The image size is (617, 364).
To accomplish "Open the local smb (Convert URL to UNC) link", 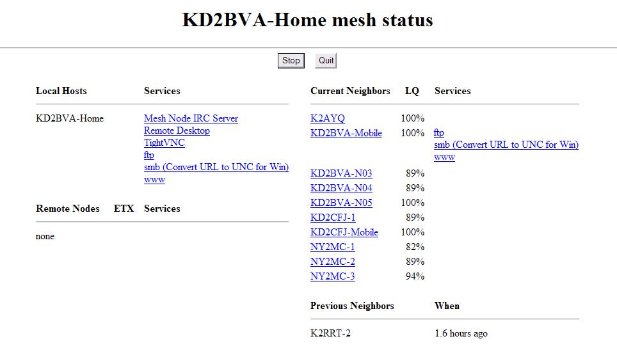I will (x=216, y=167).
